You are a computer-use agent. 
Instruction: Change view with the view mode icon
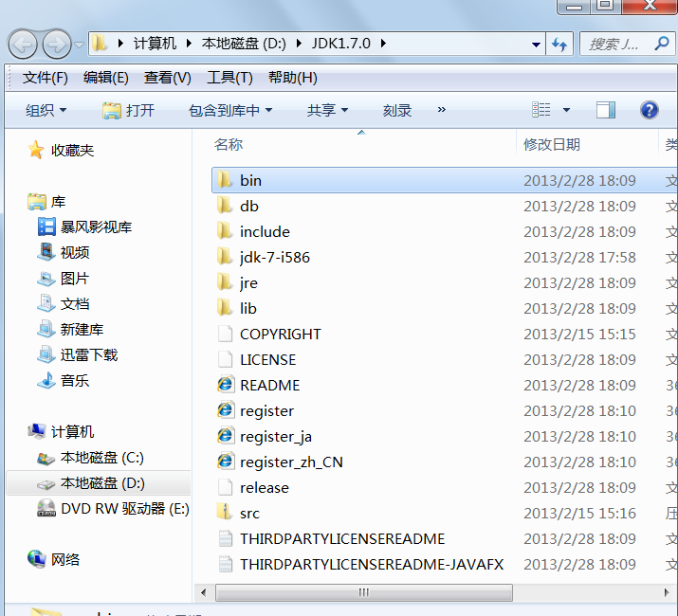[541, 110]
